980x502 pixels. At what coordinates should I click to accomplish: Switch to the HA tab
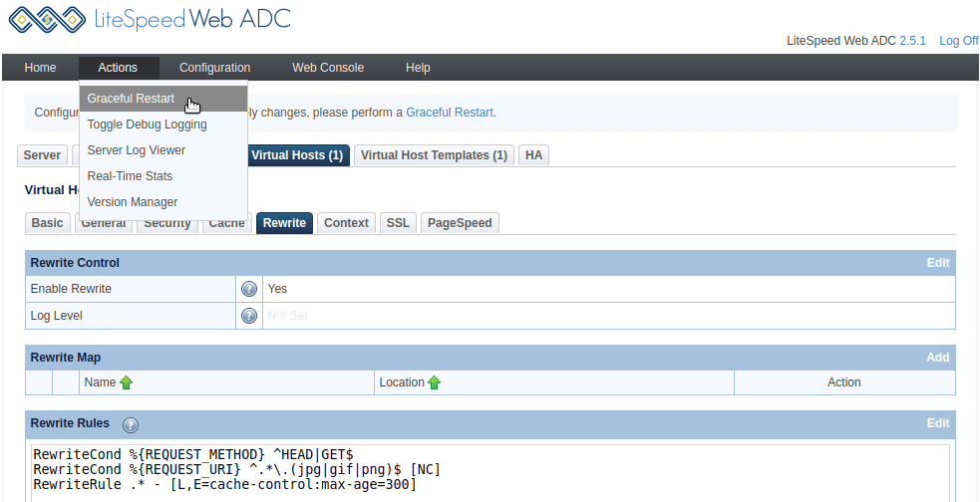[x=533, y=155]
